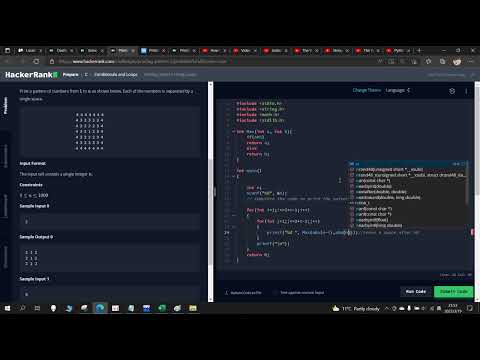This screenshot has height=360, width=480.
Task: Open Conditionals and Loops breadcrumb
Action: [x=116, y=75]
